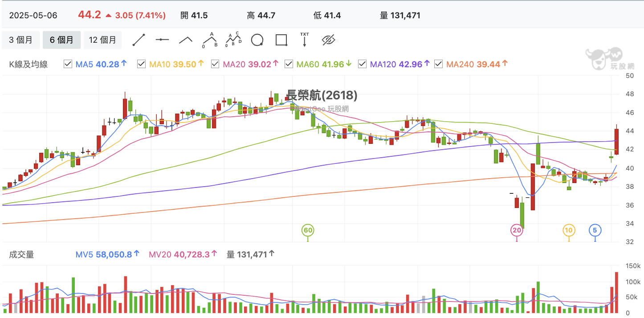644x318 pixels.
Task: Uncheck the MA10 moving average checkbox
Action: pyautogui.click(x=141, y=64)
